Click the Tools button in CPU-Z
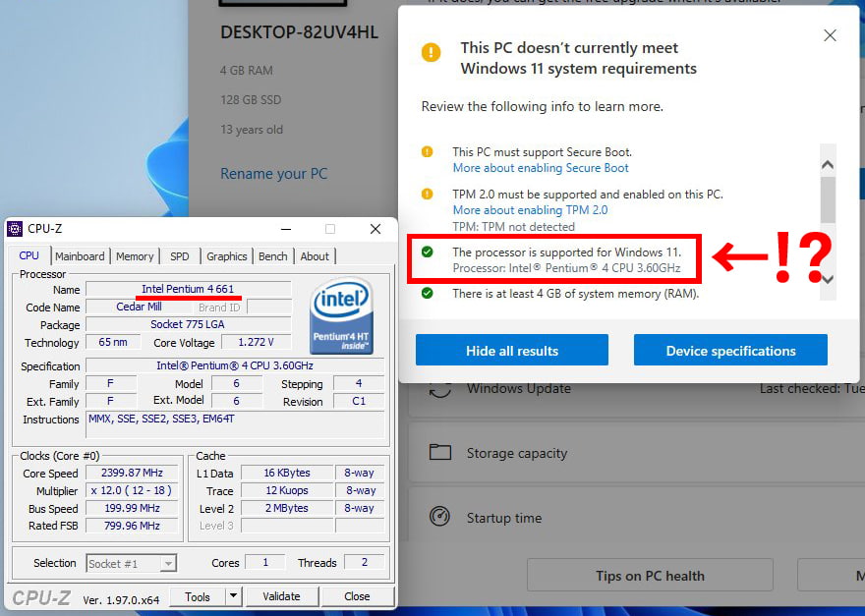 pos(198,596)
